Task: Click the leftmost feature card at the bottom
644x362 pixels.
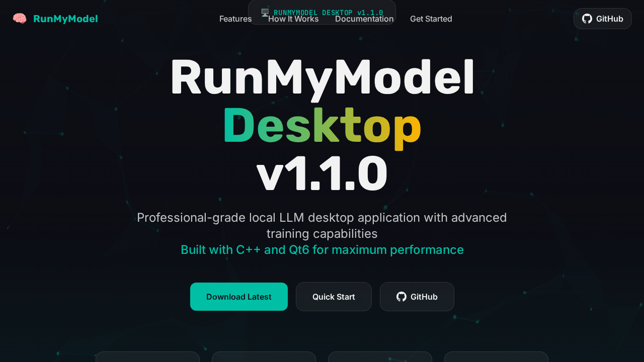Action: 147,358
